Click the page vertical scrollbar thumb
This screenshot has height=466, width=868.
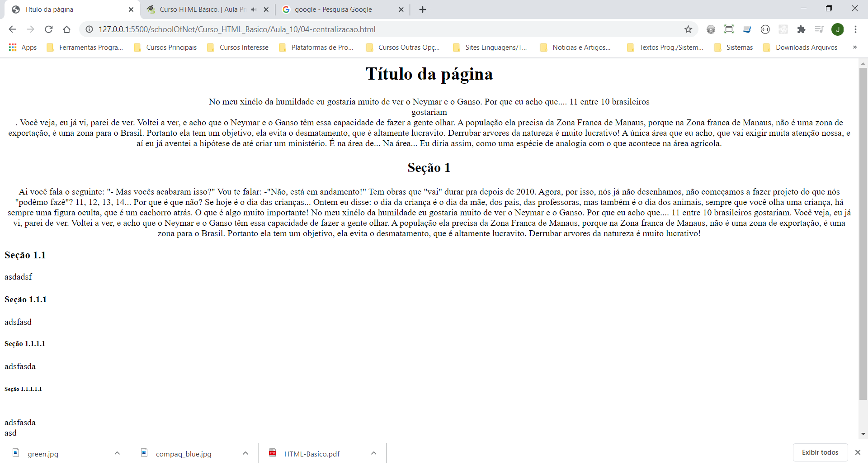tap(863, 234)
